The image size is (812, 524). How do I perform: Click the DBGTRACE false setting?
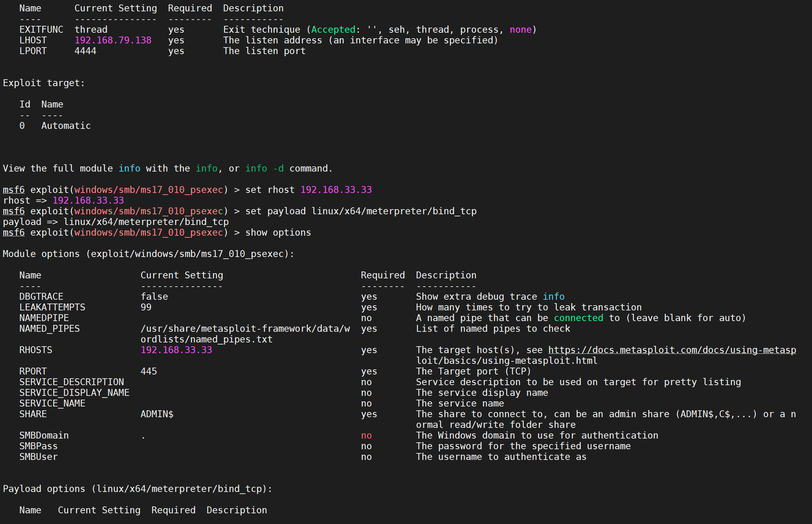click(x=154, y=297)
